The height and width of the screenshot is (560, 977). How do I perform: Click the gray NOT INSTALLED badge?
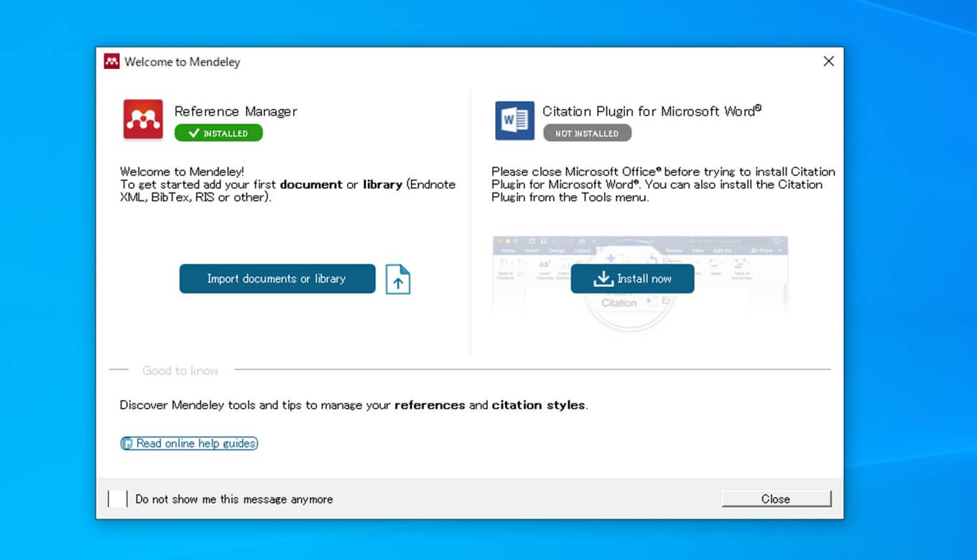coord(587,133)
